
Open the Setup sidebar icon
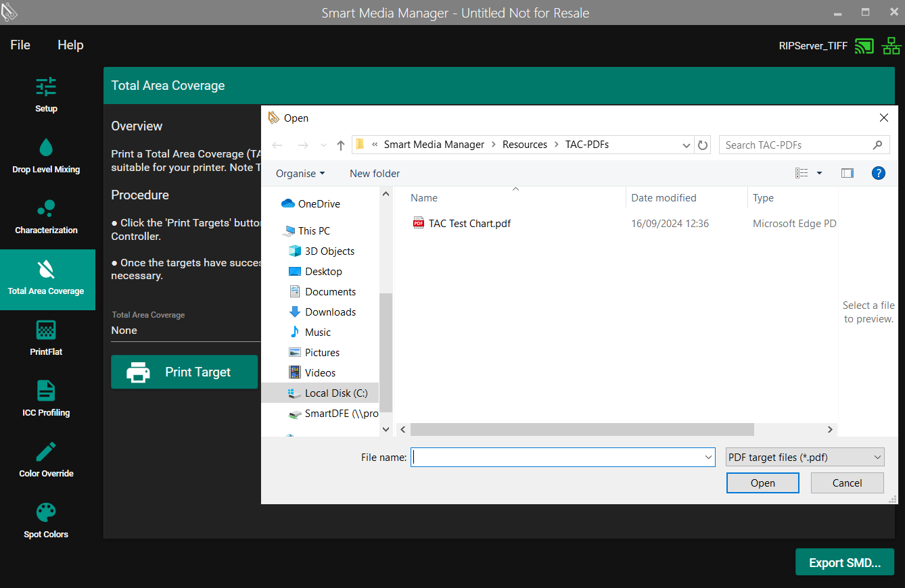[46, 87]
